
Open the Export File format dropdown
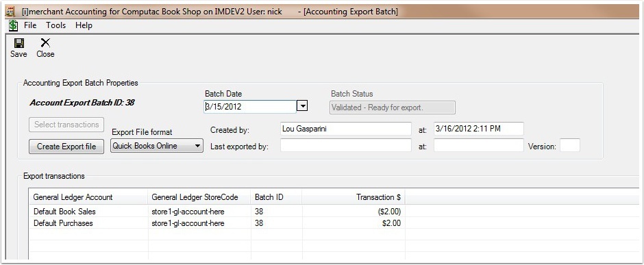pos(157,146)
